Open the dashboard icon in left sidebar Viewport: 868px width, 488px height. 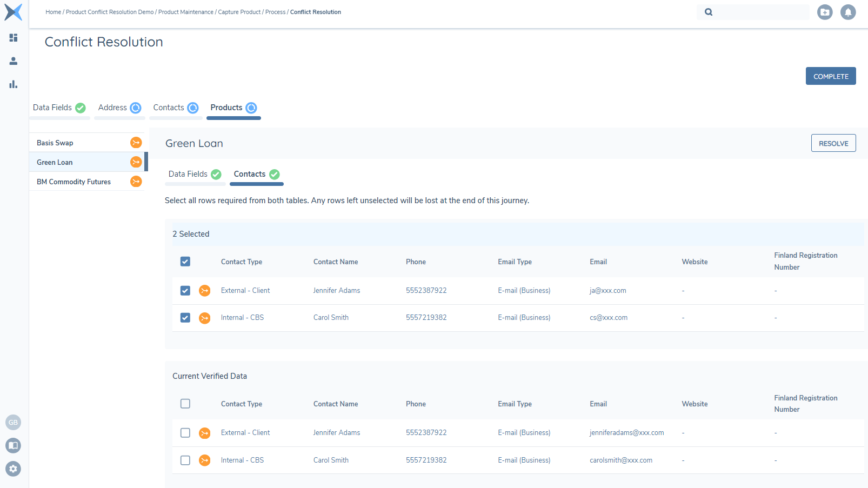[13, 38]
